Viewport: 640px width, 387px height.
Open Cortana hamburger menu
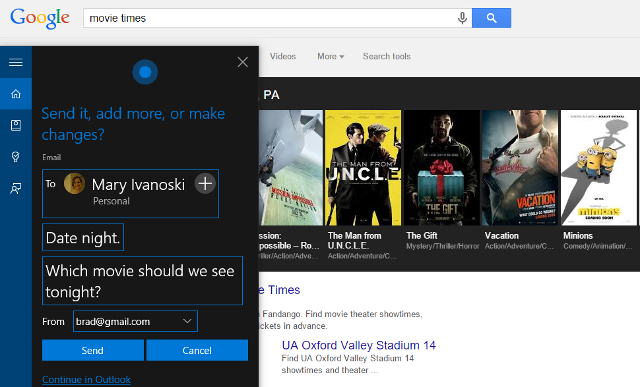tap(16, 62)
